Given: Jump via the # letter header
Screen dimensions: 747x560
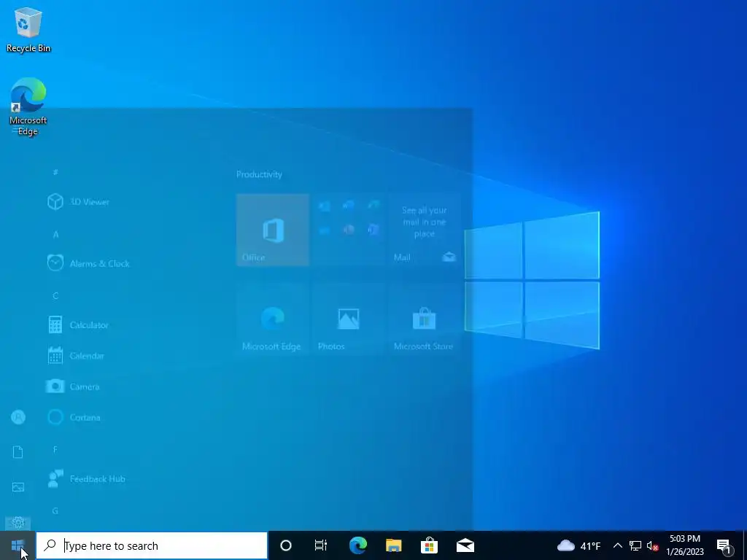Looking at the screenshot, I should 55,172.
